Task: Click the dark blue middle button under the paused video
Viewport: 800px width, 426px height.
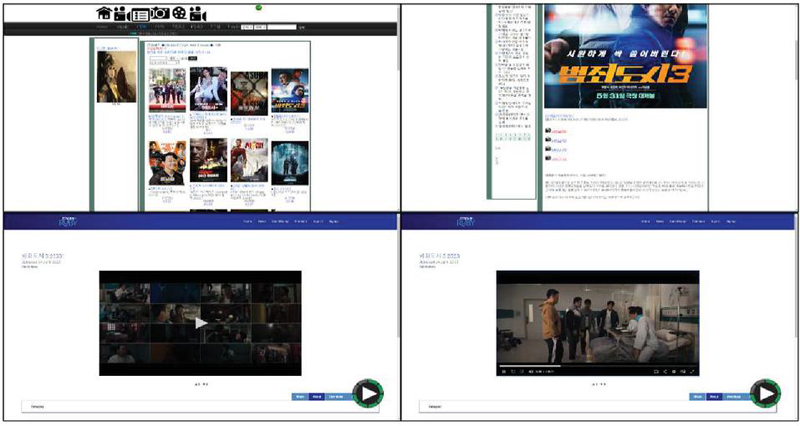Action: (316, 396)
